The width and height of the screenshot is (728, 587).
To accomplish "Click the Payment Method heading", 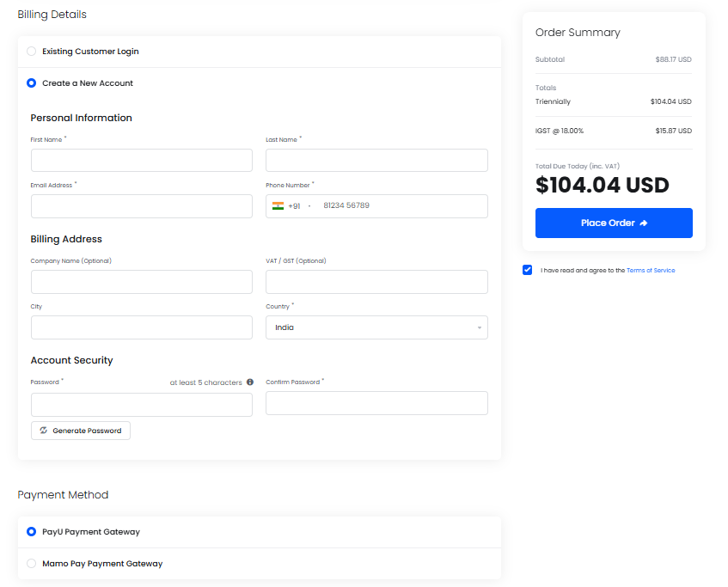I will (63, 494).
